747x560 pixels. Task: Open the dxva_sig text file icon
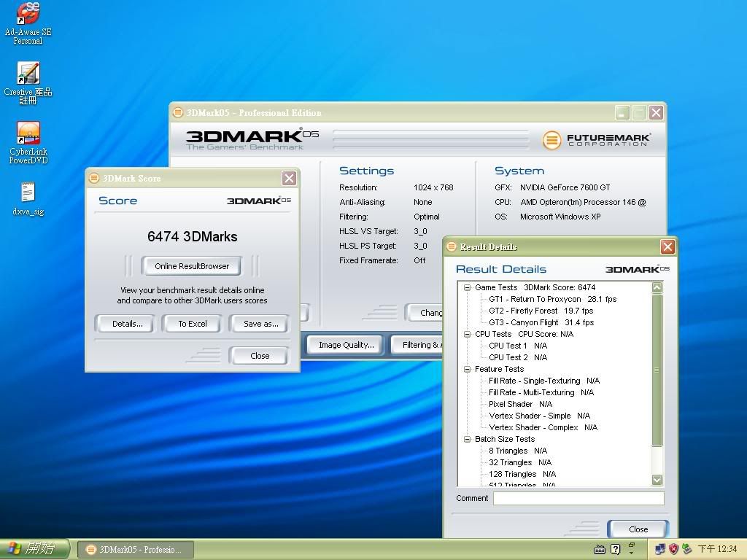click(x=28, y=193)
